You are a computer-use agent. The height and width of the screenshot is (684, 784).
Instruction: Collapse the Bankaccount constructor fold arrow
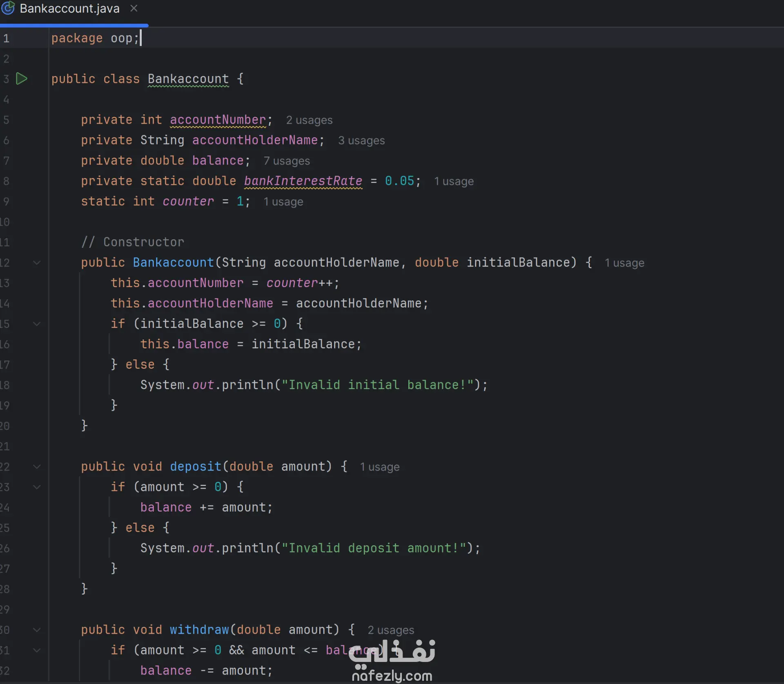37,263
